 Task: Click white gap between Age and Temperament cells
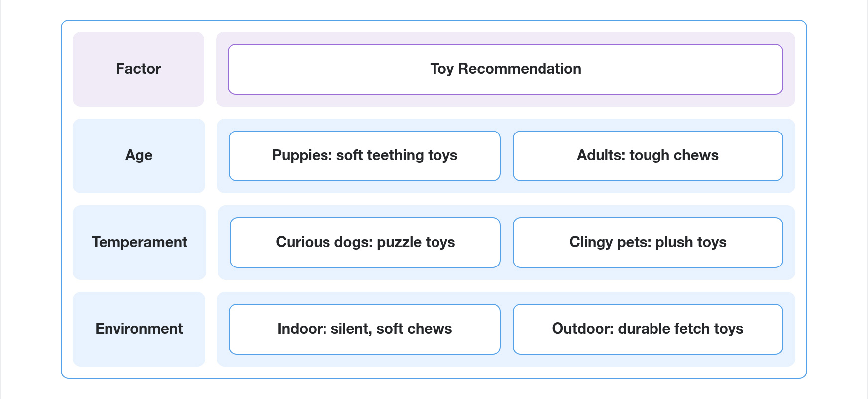pyautogui.click(x=139, y=199)
